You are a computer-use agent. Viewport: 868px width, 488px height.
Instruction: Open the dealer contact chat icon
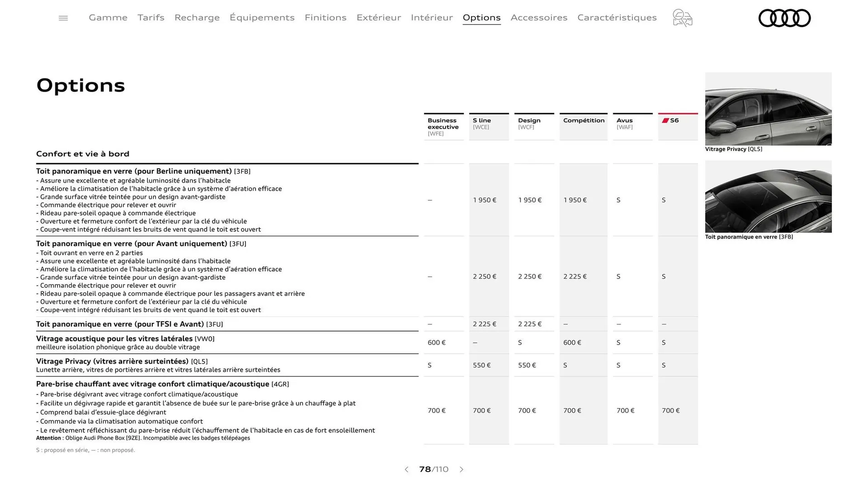click(x=682, y=18)
